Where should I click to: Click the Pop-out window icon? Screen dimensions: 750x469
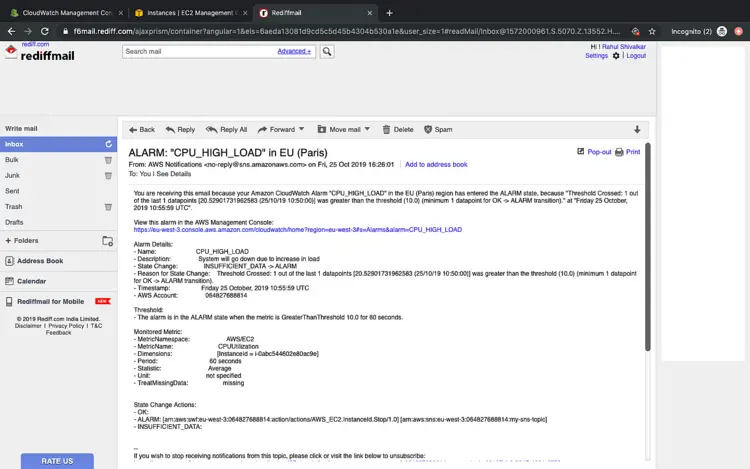580,152
